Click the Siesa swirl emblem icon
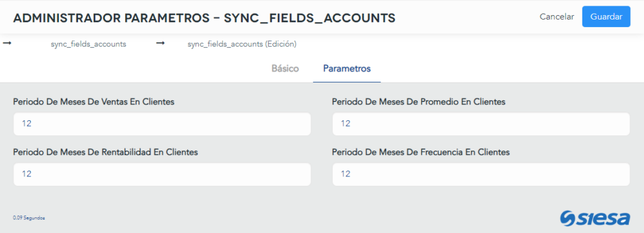644x233 pixels. 568,219
